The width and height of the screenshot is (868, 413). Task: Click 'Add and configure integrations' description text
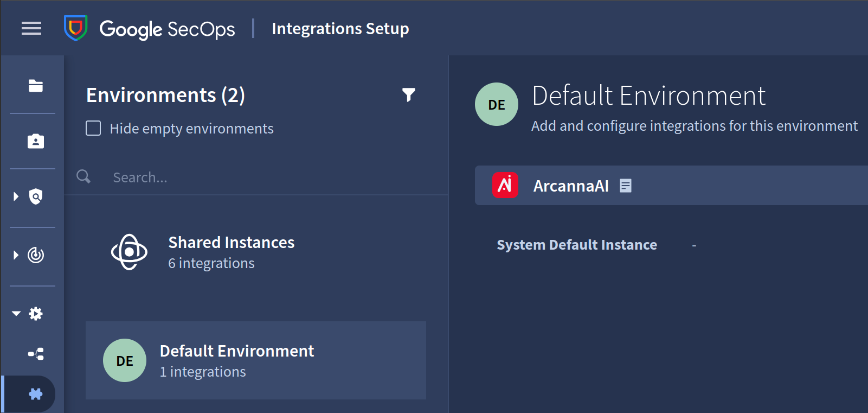695,126
